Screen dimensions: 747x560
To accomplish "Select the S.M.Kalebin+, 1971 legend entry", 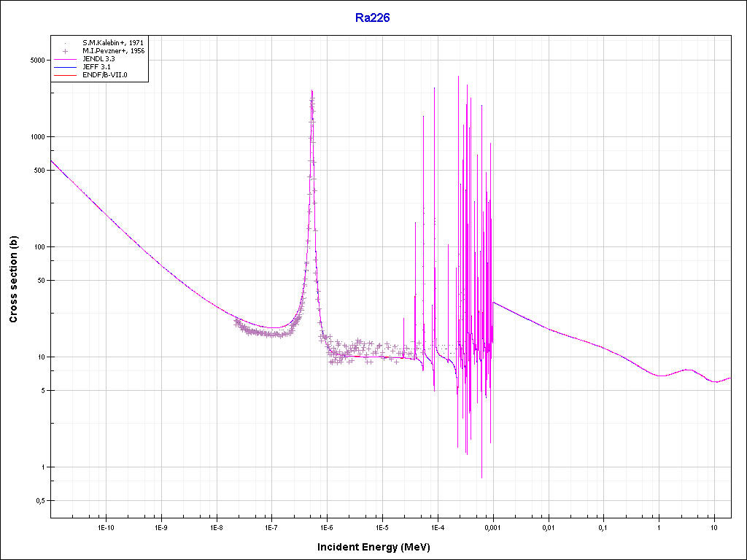I will click(113, 43).
